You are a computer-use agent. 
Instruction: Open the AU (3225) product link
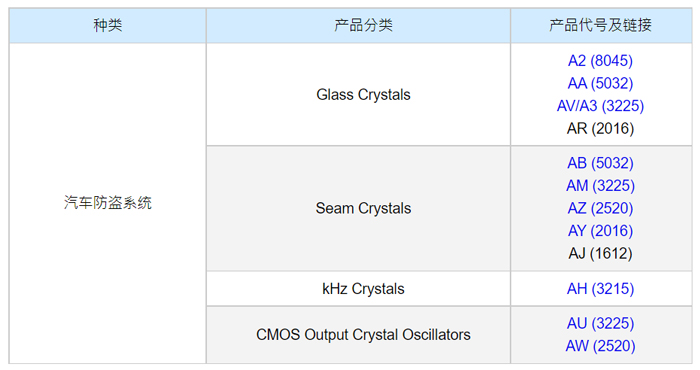600,324
